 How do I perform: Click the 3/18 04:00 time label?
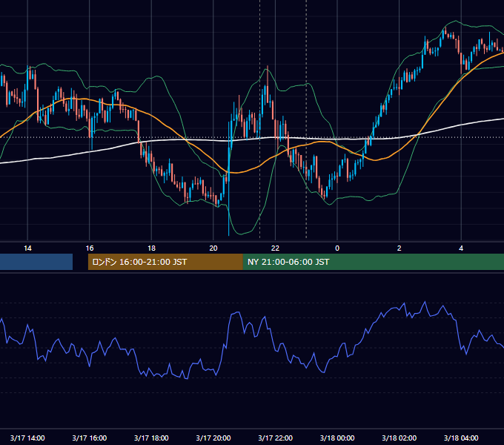(x=461, y=438)
